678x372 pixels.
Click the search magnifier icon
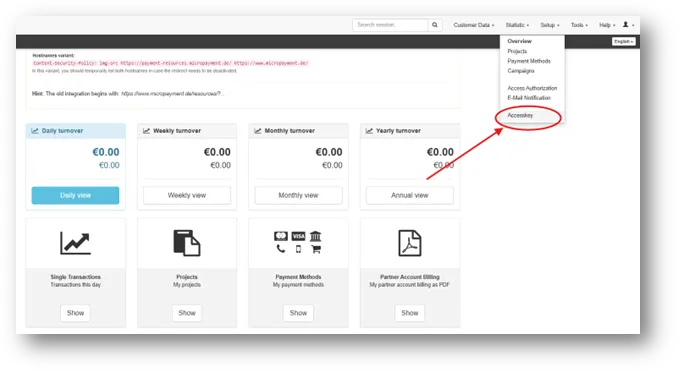click(435, 25)
